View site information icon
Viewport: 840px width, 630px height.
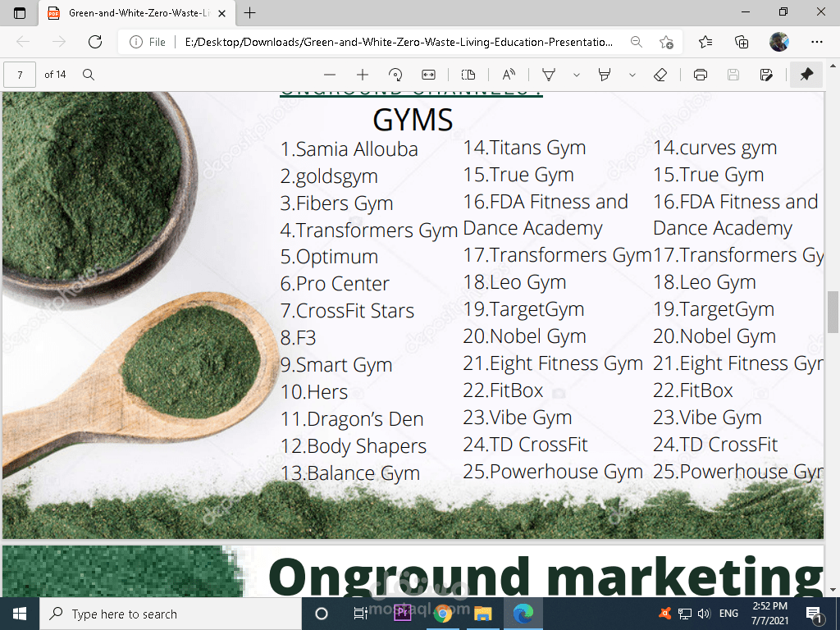coord(136,42)
